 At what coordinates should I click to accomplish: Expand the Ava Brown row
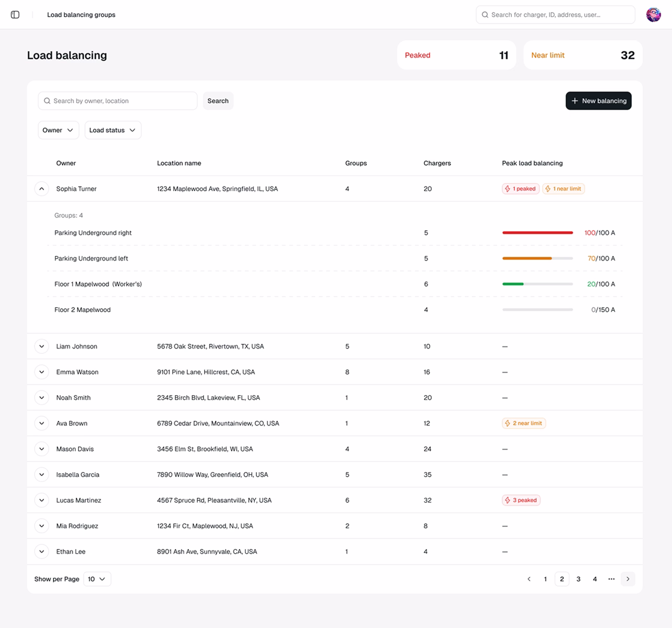[x=41, y=423]
